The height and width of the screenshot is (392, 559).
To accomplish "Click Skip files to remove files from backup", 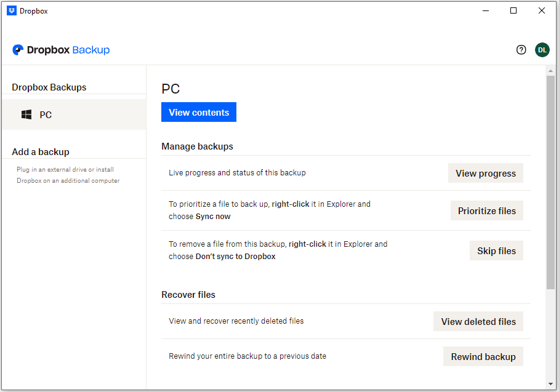I will click(496, 250).
